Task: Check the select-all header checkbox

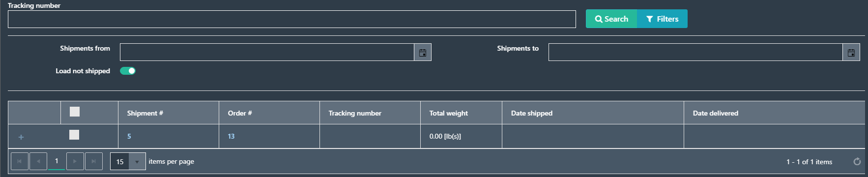Action: pos(75,112)
